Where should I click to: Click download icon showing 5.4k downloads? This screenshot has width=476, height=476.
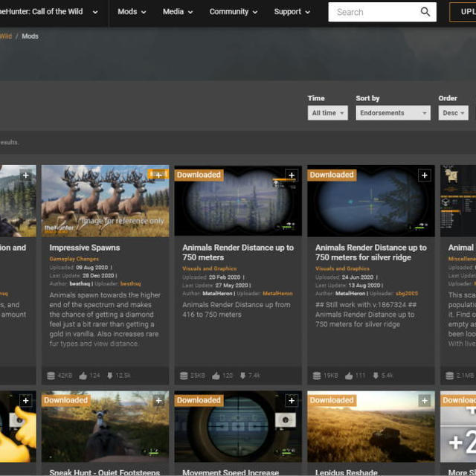click(376, 376)
